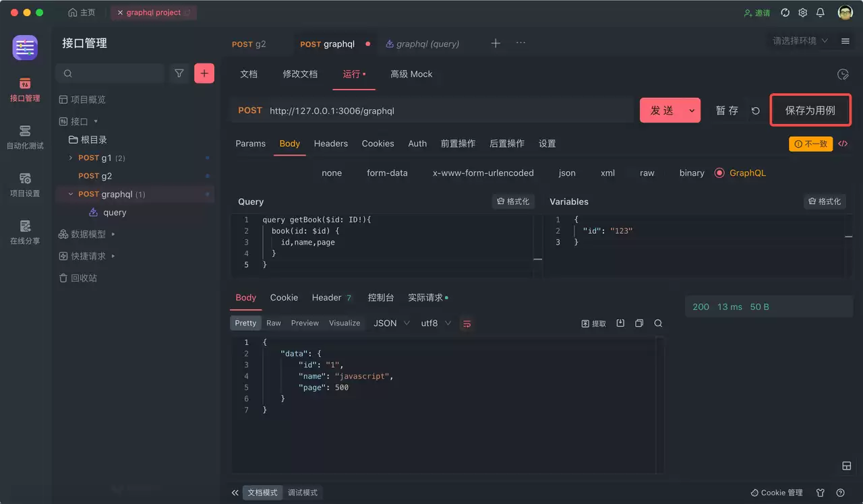Click the reset icon next to 暂存
The image size is (863, 504).
point(756,111)
